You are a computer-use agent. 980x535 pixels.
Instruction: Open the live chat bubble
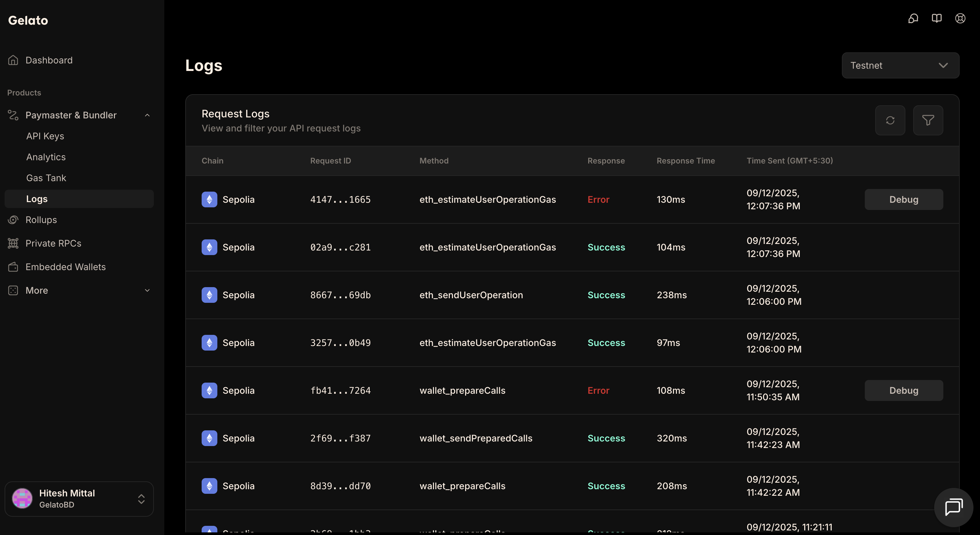pyautogui.click(x=954, y=507)
